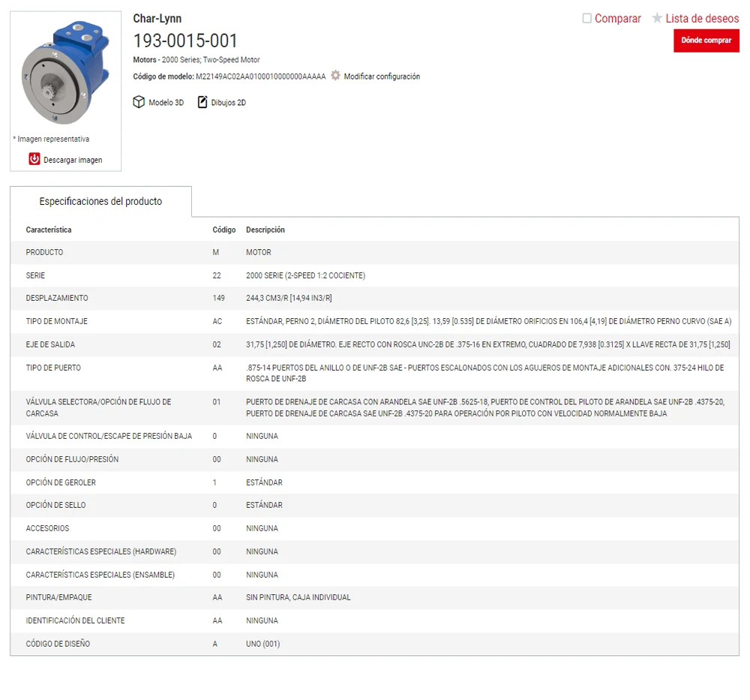
Task: Click code 02 in EJE DE SALIDA row
Action: click(x=217, y=344)
